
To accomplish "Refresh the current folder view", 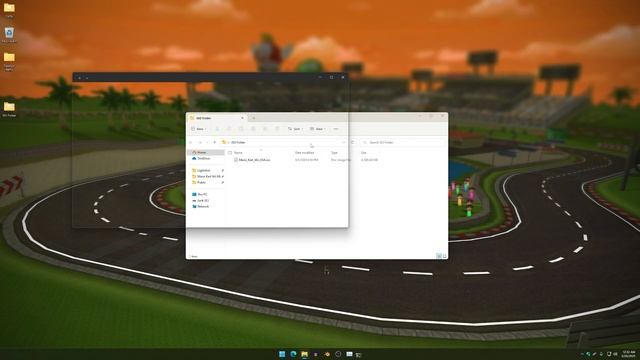I will 353,142.
